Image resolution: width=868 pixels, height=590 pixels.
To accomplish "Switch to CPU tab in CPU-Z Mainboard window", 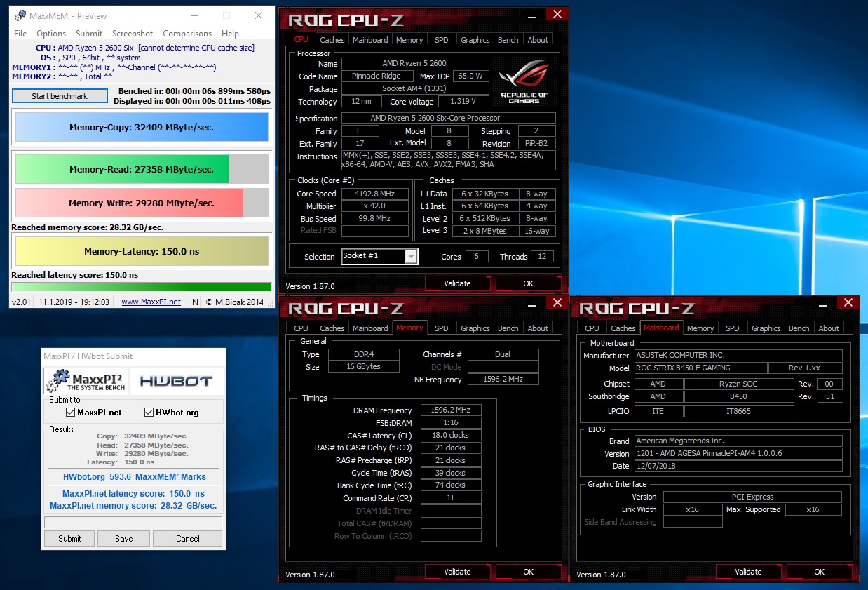I will pos(592,328).
